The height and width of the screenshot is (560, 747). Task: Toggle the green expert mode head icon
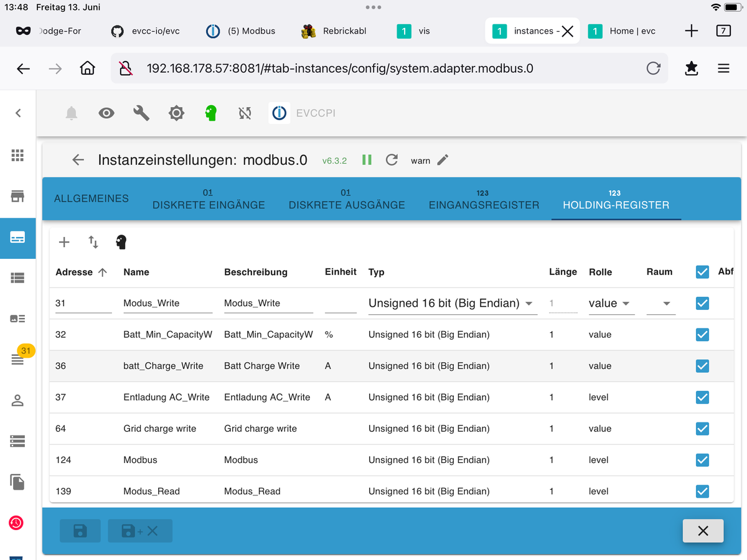click(x=211, y=113)
